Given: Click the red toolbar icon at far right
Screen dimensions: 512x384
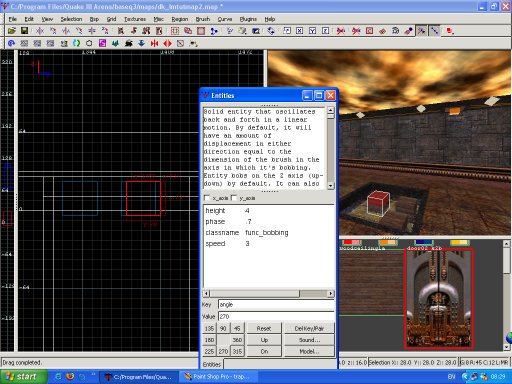Looking at the screenshot, I should point(450,31).
